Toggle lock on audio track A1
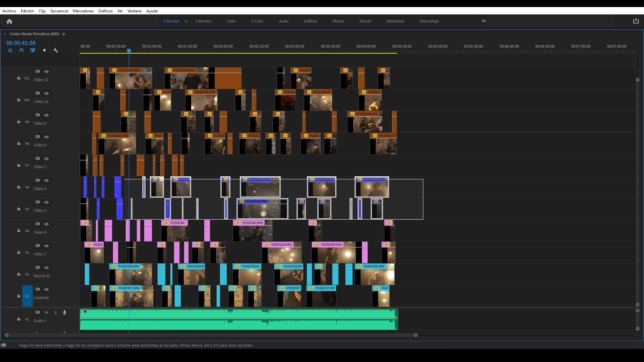The image size is (644, 362). pyautogui.click(x=18, y=319)
